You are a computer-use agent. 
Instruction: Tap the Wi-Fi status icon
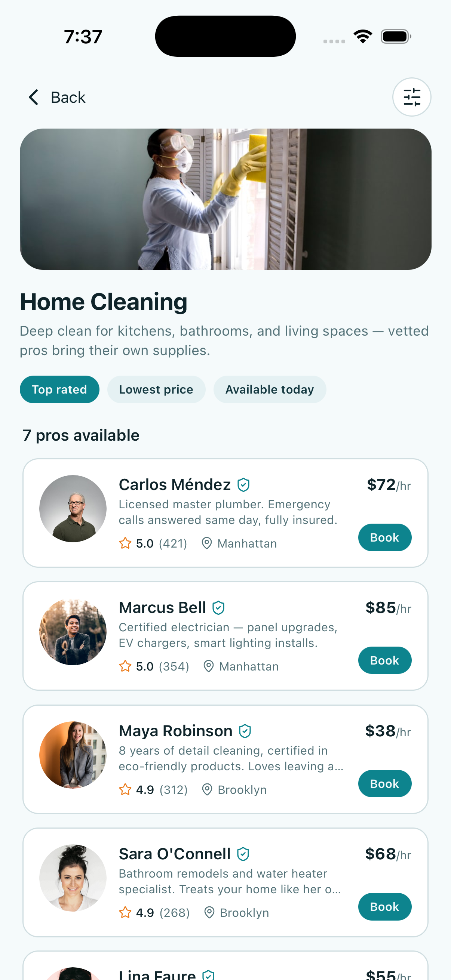pyautogui.click(x=363, y=37)
